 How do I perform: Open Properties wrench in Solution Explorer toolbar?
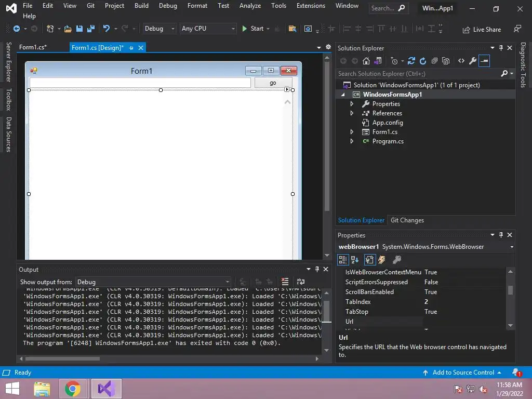point(473,61)
